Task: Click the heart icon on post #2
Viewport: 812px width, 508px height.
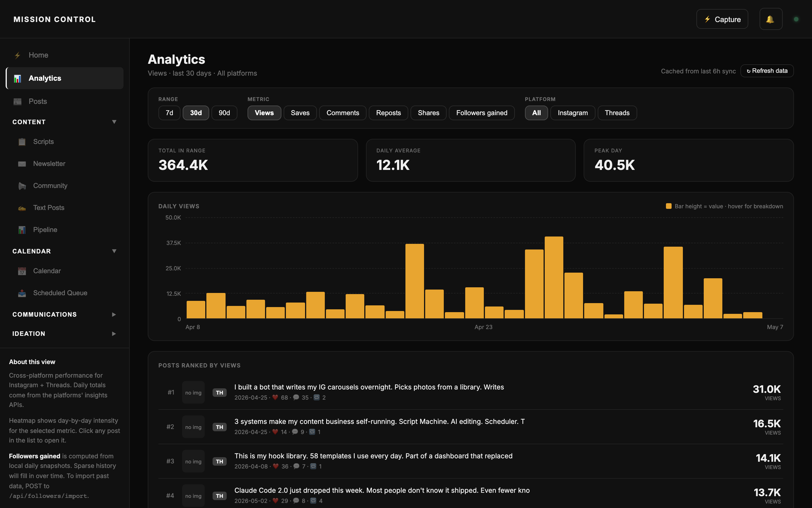Action: click(x=275, y=432)
